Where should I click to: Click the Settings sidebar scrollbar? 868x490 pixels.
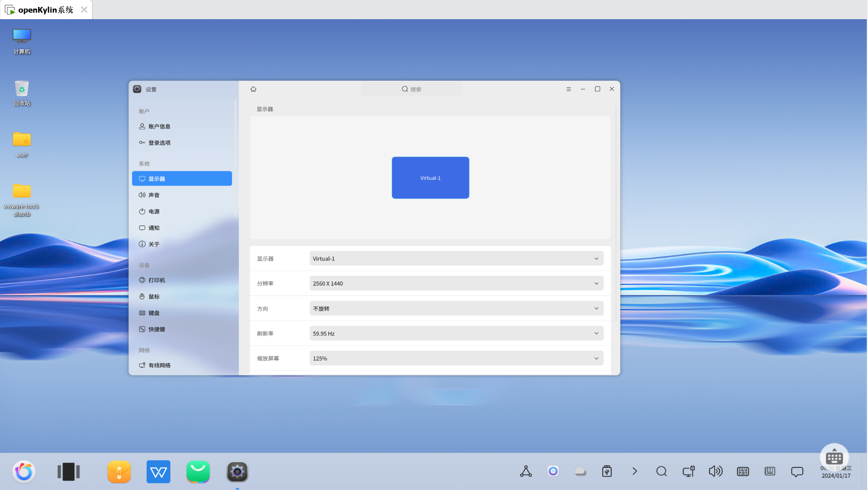tap(236, 158)
